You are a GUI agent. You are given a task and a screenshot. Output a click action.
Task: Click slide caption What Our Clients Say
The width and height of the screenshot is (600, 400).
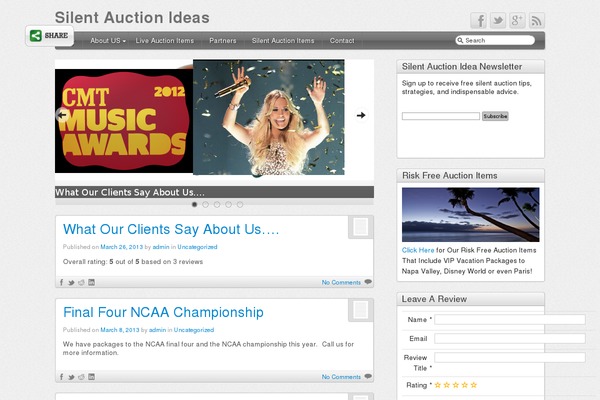(130, 192)
